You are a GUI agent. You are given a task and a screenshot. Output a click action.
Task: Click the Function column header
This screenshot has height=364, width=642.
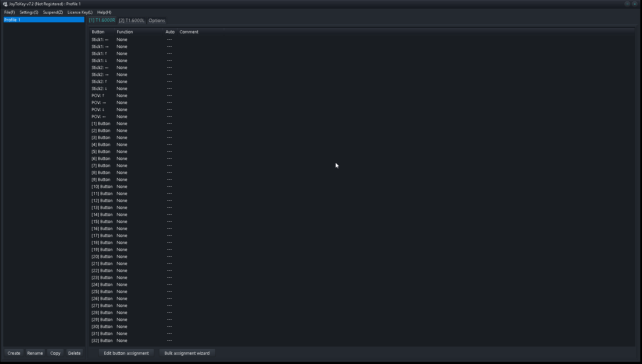point(125,32)
